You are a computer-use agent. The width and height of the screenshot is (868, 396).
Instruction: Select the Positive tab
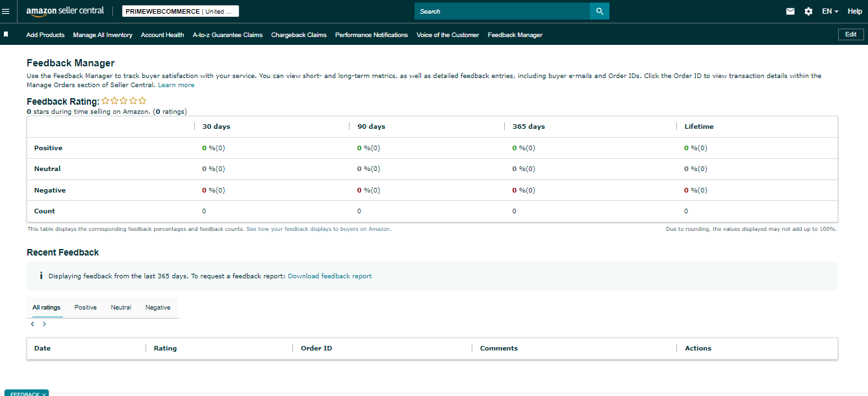(86, 308)
